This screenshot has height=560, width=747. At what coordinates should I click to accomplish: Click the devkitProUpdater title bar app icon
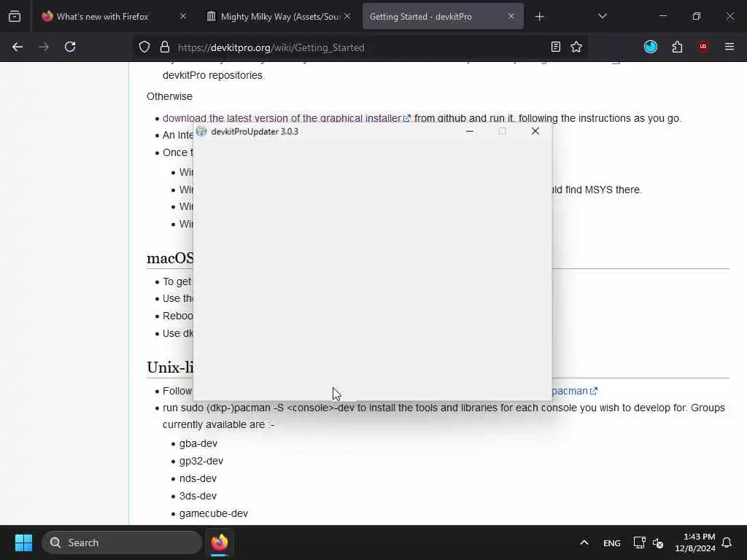[201, 131]
